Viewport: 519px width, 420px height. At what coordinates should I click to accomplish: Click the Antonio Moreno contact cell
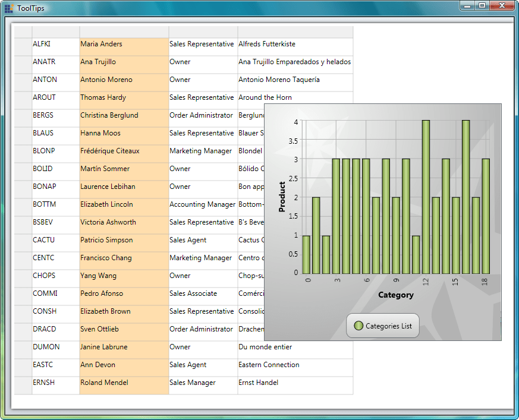(124, 83)
